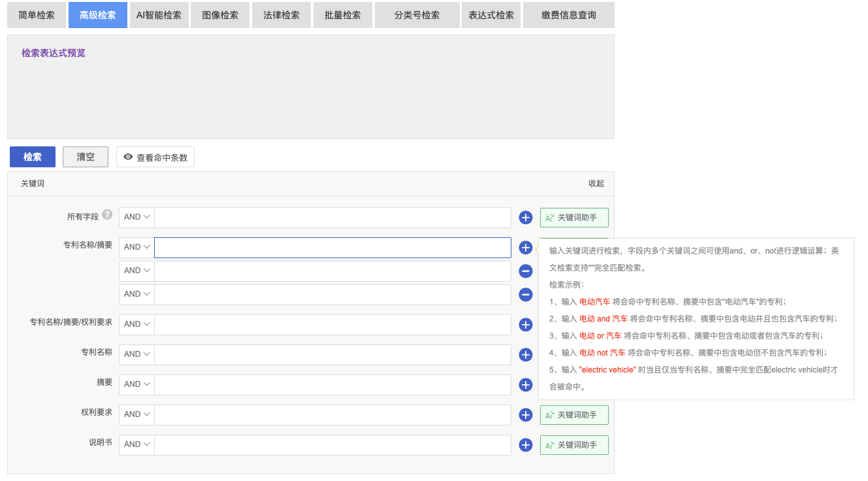
Task: Add a row with 权利要求 plus icon
Action: [x=526, y=415]
